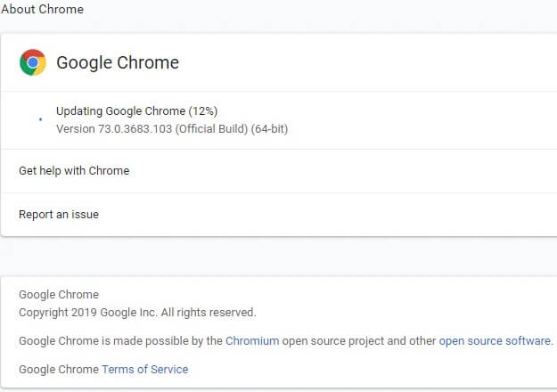Click the Updating Google Chrome (12%) status
Screen dimensions: 557x392
(x=136, y=111)
